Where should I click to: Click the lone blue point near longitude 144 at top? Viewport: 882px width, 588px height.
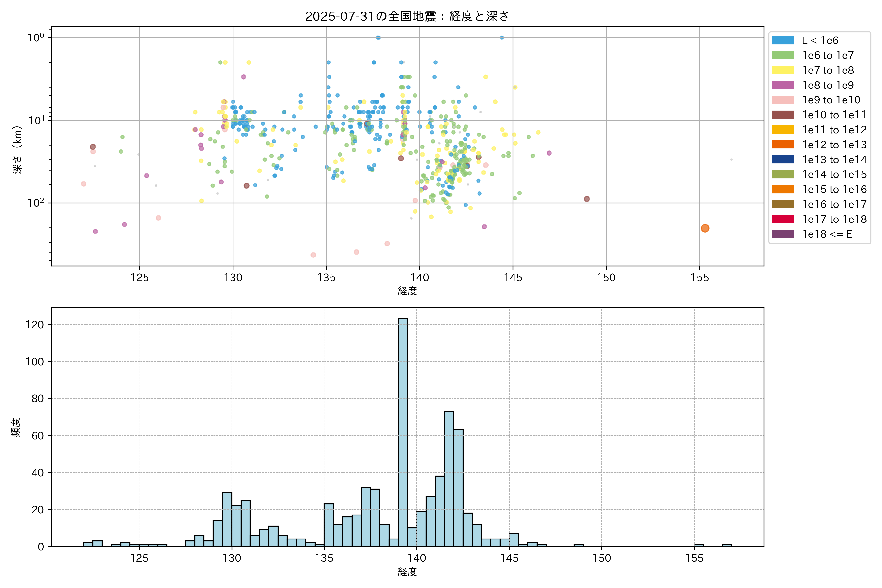pyautogui.click(x=501, y=37)
